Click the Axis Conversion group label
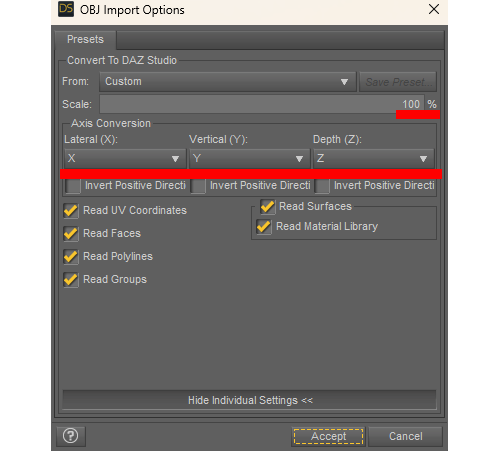The width and height of the screenshot is (500, 451). coord(111,123)
